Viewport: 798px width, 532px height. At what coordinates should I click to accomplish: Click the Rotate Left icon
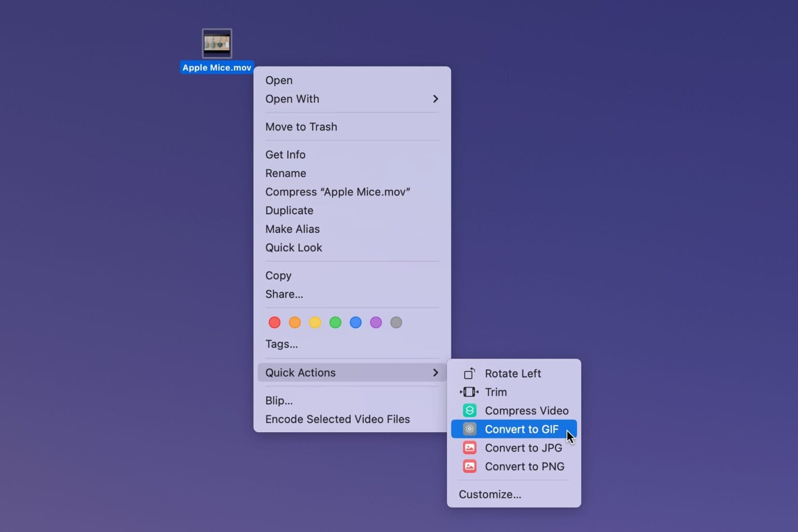(x=469, y=373)
